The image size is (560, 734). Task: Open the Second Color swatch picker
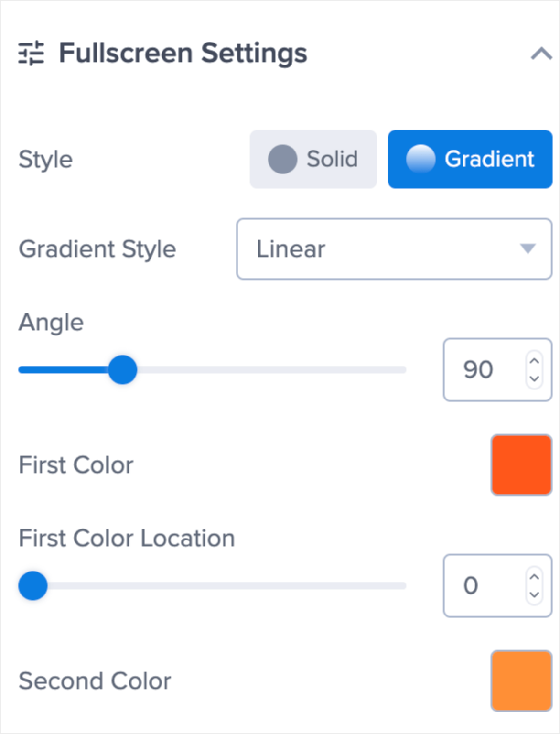[521, 681]
